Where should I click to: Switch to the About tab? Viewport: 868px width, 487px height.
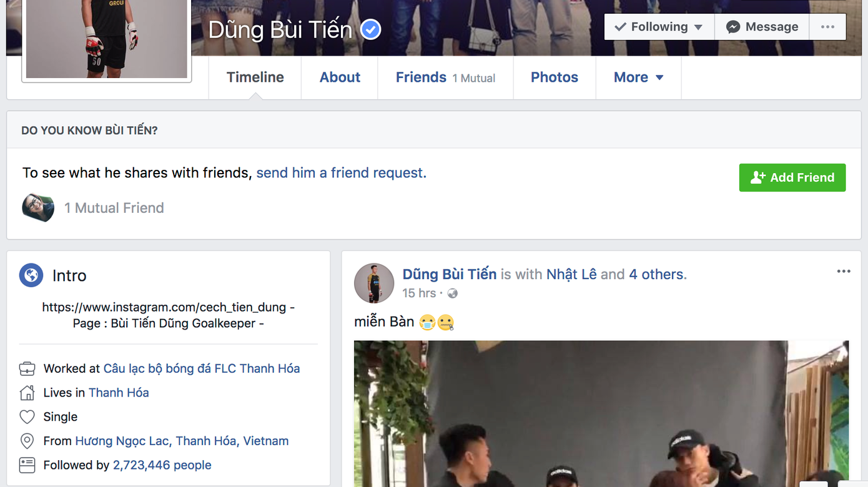tap(340, 77)
